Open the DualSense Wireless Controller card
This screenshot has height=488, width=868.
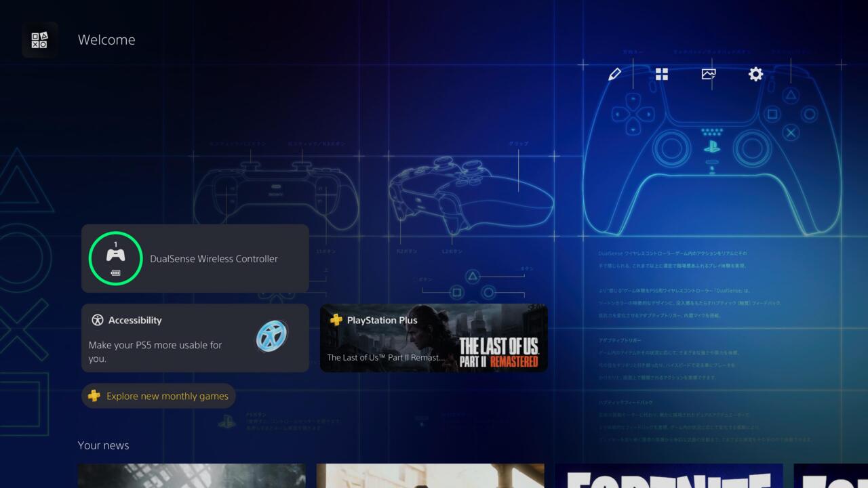(214, 259)
